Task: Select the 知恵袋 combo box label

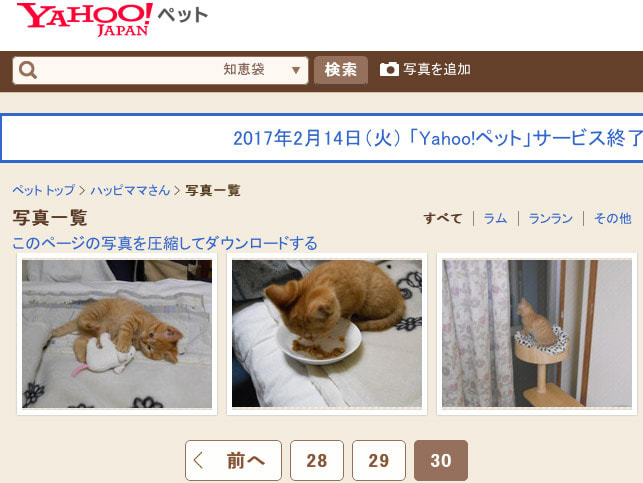Action: 244,69
